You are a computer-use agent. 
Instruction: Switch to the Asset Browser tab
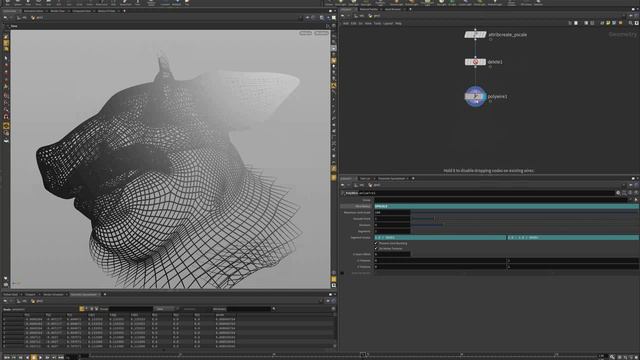[x=393, y=9]
